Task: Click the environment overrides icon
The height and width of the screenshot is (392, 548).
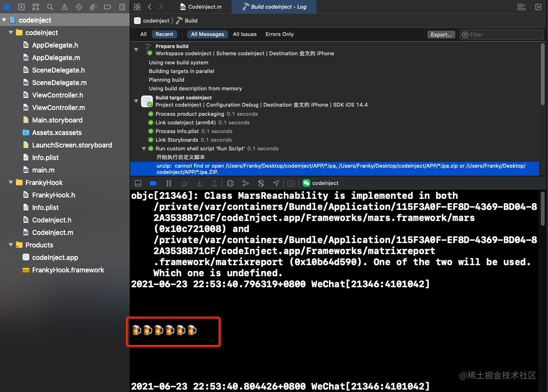Action: 261,183
